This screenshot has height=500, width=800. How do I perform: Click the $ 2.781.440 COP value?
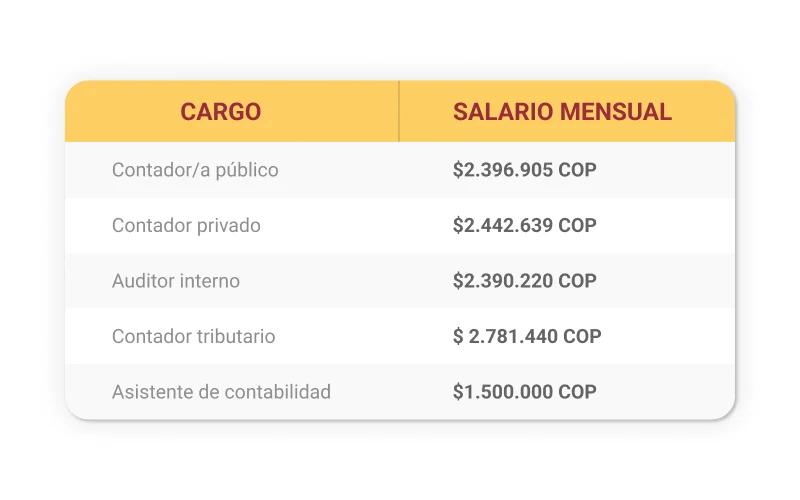[x=527, y=337]
